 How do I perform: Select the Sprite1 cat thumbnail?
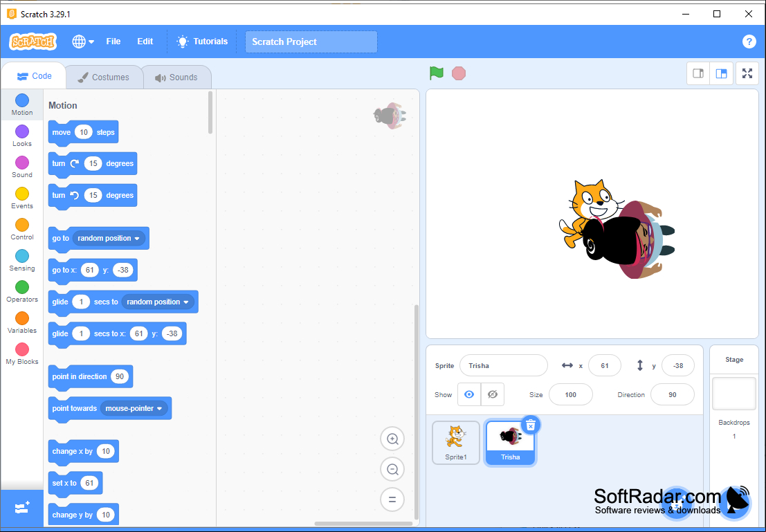(x=456, y=443)
